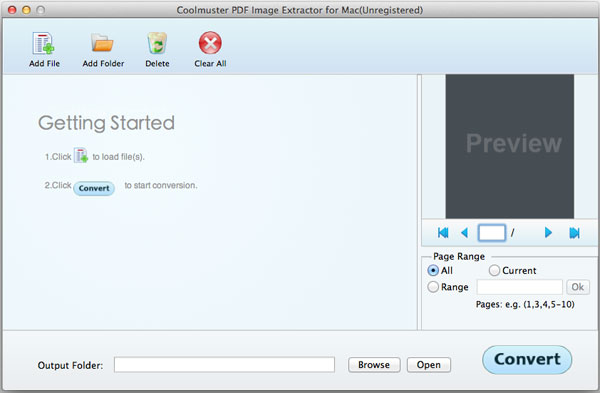Viewport: 600px width, 393px height.
Task: Jump to first page in preview
Action: click(443, 233)
